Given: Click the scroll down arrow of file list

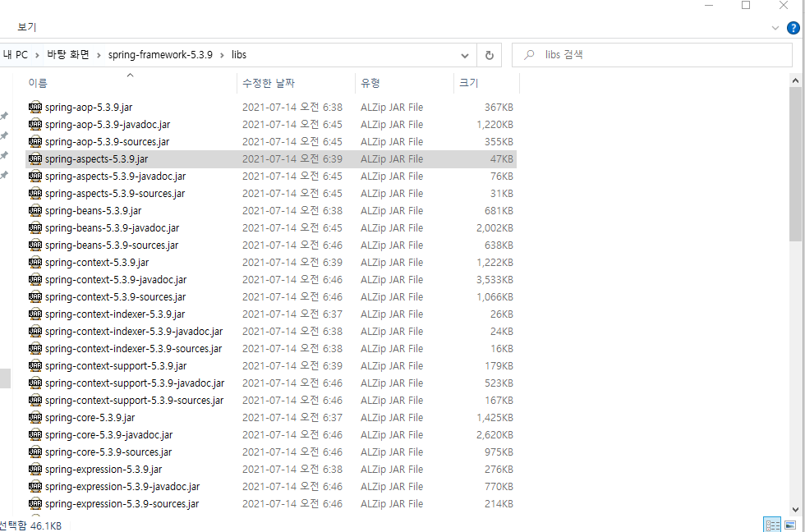Looking at the screenshot, I should (795, 510).
